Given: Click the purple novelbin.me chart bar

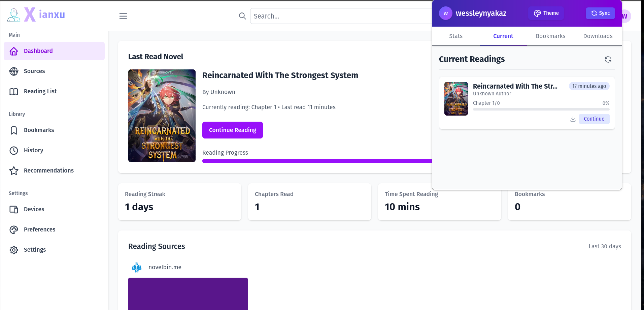Looking at the screenshot, I should [188, 294].
